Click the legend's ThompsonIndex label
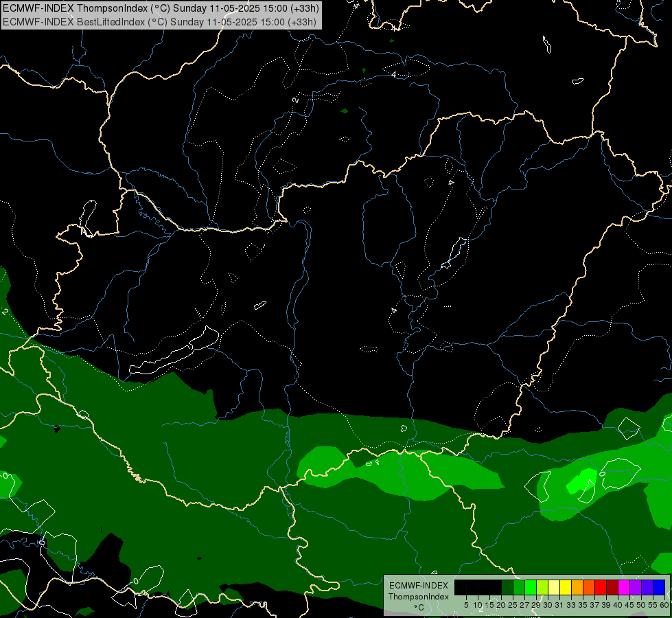This screenshot has width=672, height=618. (419, 597)
